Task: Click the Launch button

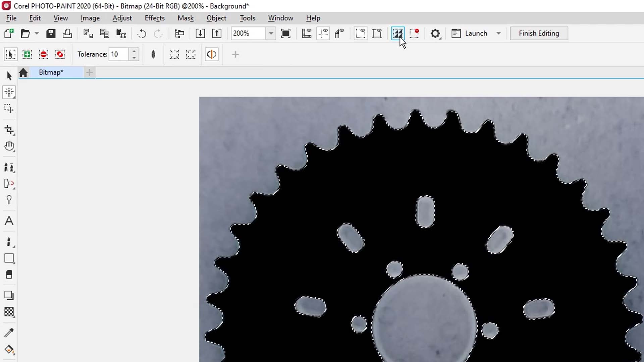Action: [x=476, y=33]
